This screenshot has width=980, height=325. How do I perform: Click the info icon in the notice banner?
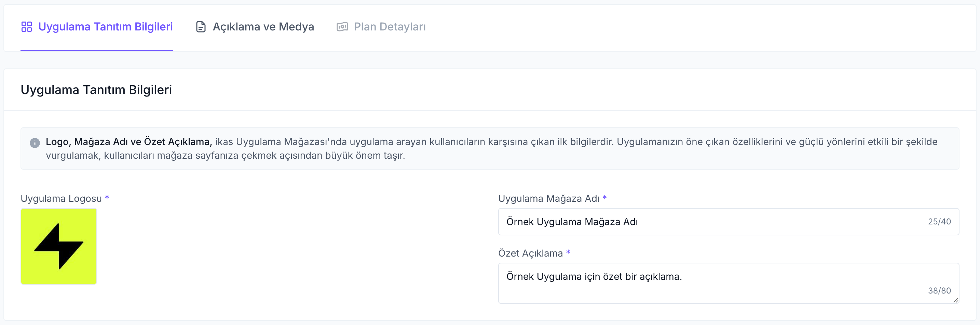pyautogui.click(x=35, y=143)
